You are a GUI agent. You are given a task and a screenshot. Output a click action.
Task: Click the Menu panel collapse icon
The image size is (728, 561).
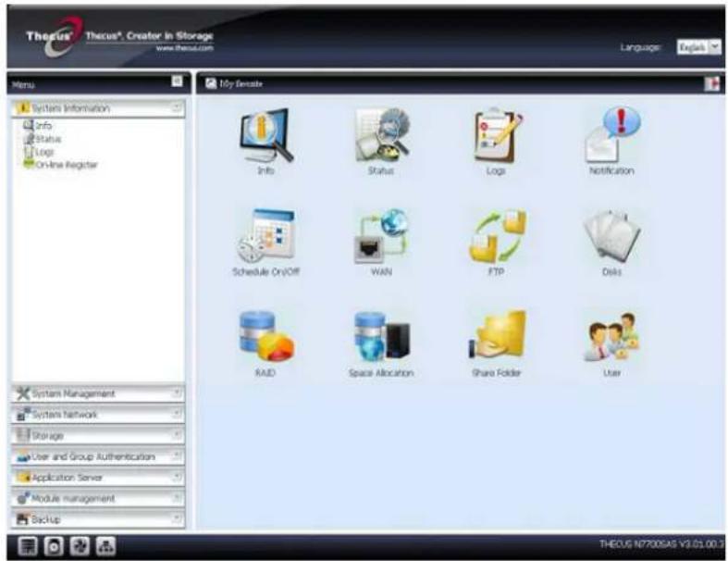coord(177,81)
